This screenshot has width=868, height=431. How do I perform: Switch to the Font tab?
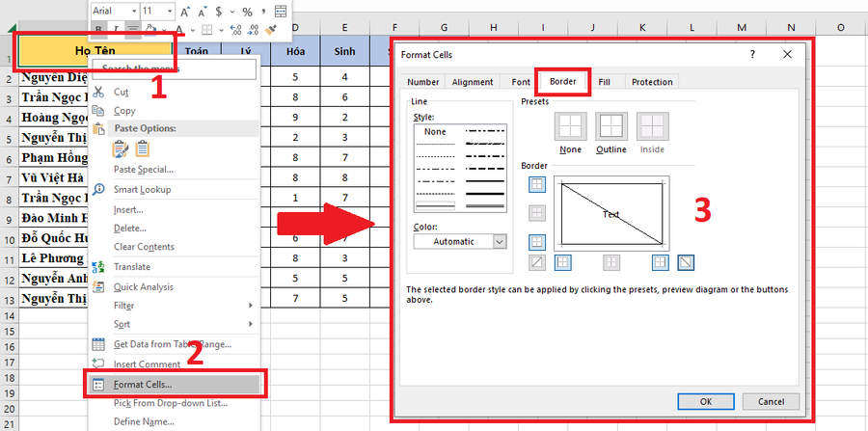[521, 82]
